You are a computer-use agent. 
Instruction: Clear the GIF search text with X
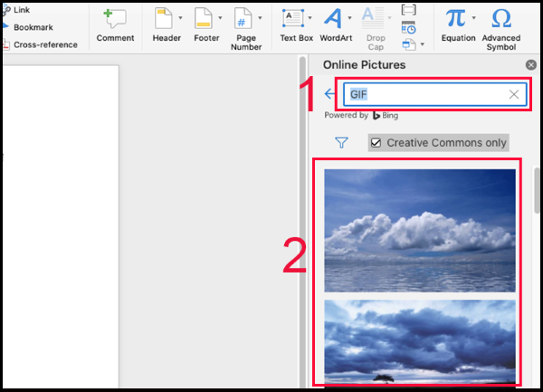(x=514, y=94)
